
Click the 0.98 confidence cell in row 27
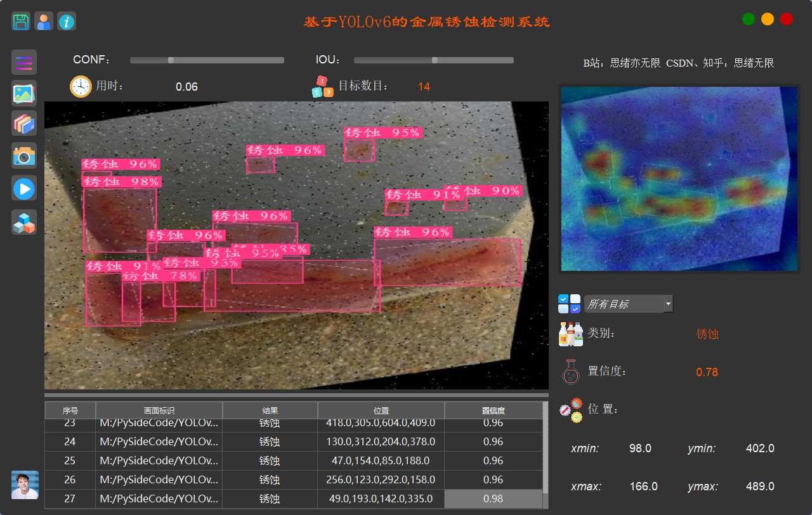493,499
